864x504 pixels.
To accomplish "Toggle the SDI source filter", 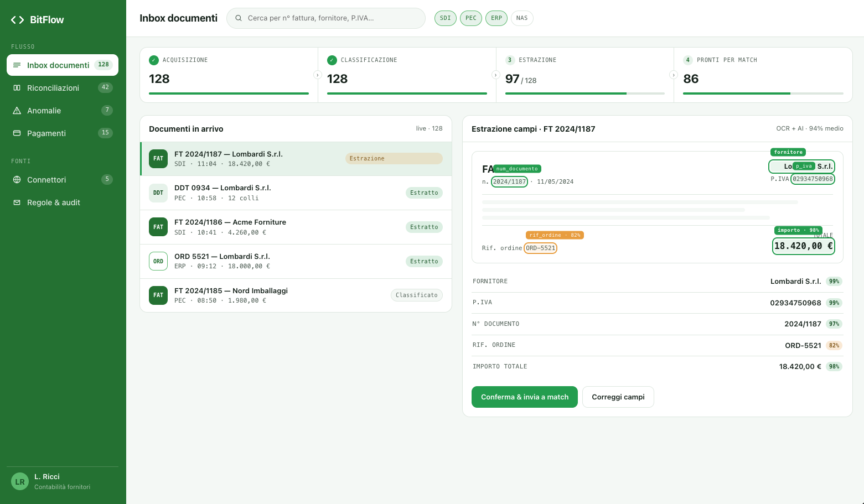I will pos(446,18).
